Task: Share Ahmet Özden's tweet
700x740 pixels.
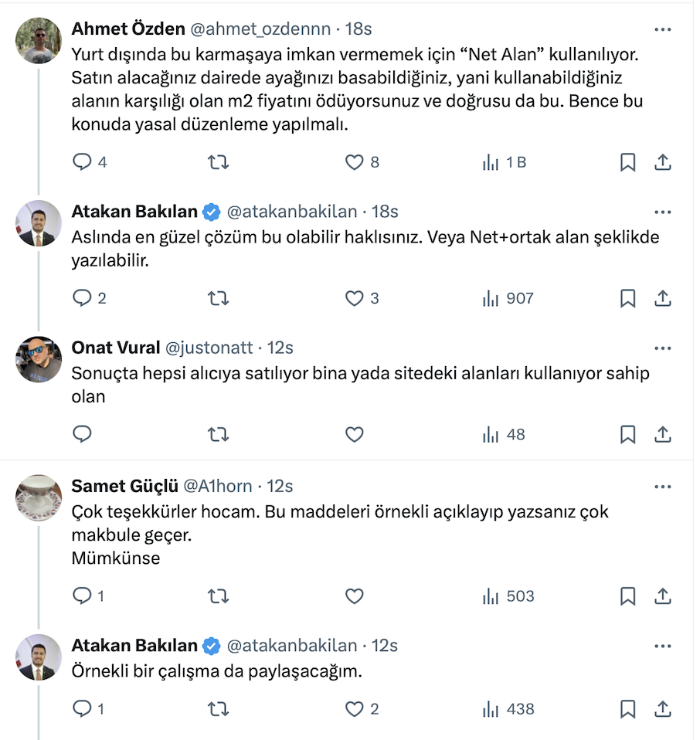Action: 662,162
